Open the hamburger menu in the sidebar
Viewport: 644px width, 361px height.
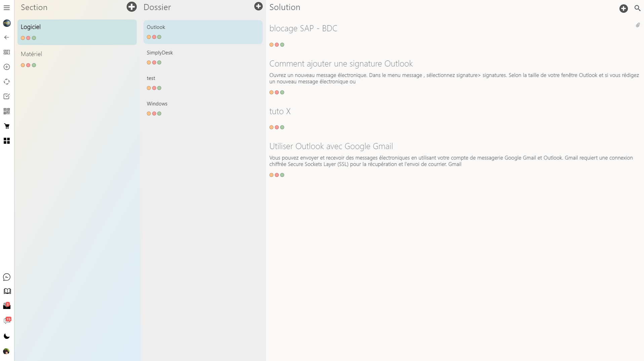pyautogui.click(x=7, y=8)
